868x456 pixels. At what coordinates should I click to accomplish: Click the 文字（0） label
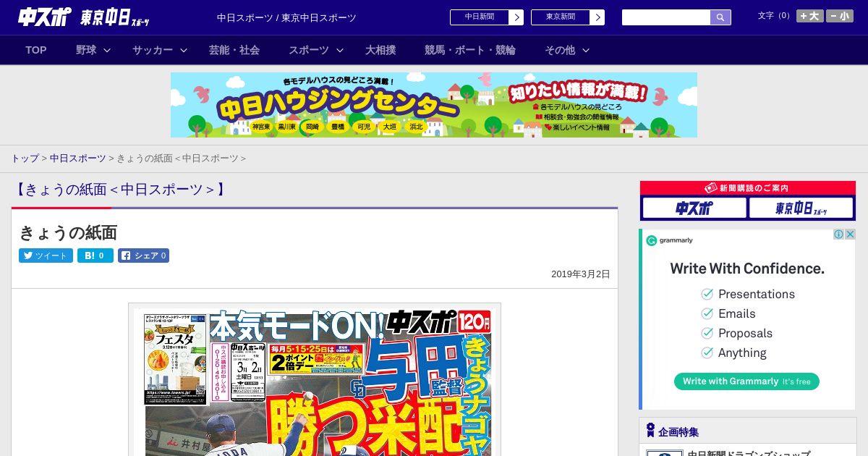pos(775,15)
